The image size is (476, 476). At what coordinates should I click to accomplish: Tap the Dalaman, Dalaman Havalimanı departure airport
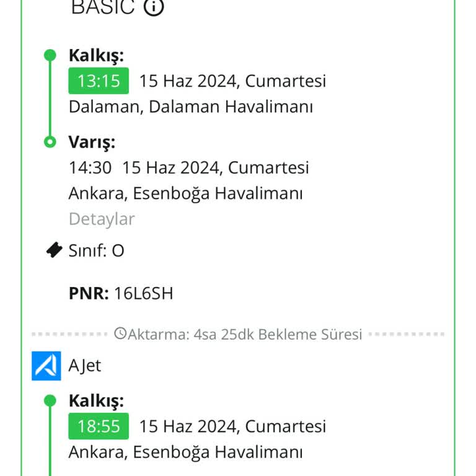click(x=190, y=107)
